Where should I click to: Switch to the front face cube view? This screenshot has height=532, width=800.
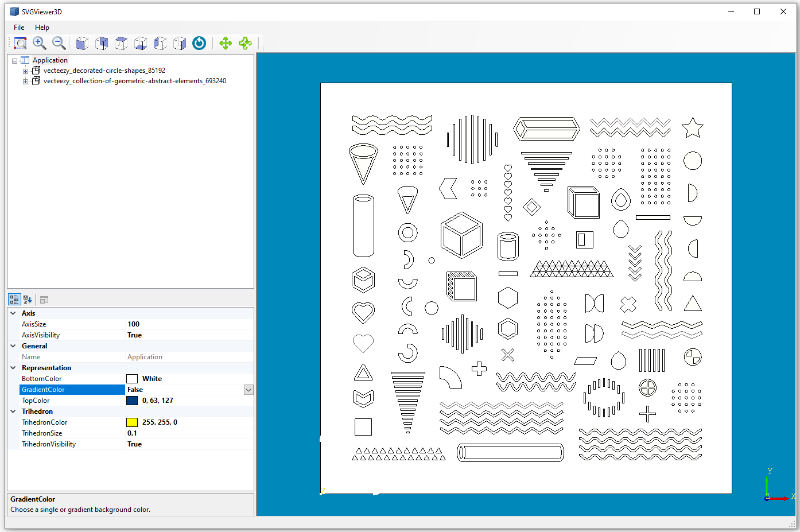(x=82, y=43)
